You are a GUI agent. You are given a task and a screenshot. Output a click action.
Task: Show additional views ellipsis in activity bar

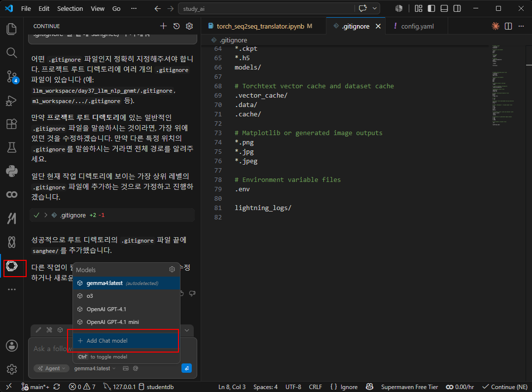[x=11, y=289]
